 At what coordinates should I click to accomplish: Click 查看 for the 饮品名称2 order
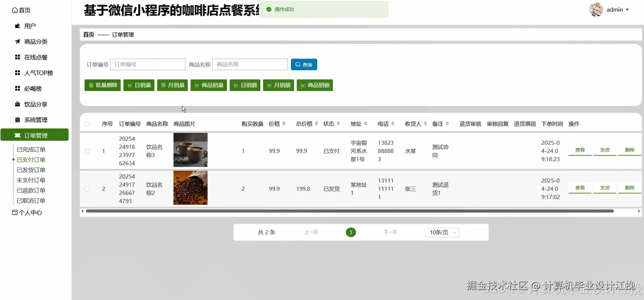point(580,188)
